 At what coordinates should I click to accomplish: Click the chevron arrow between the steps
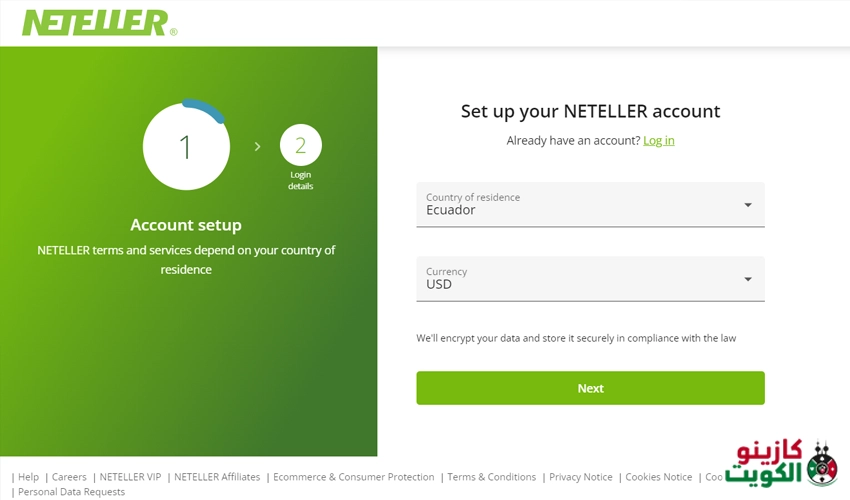coord(257,147)
